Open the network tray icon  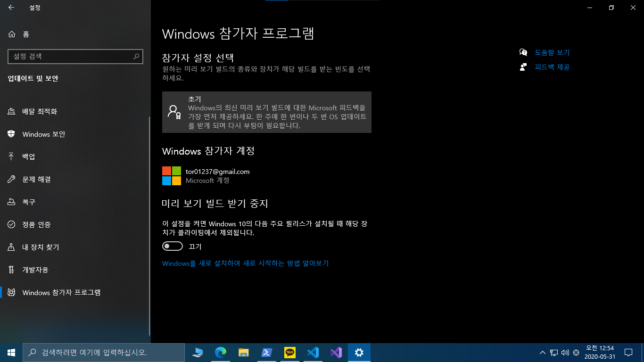coord(554,353)
